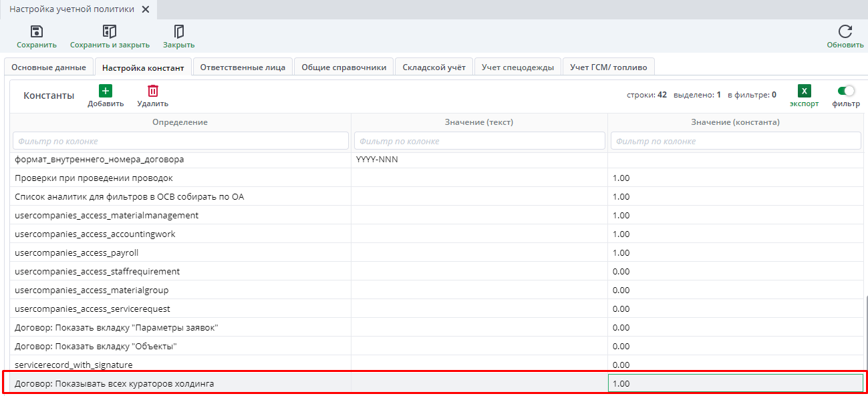The width and height of the screenshot is (868, 396).
Task: Sort by the Определение column header
Action: tap(180, 122)
